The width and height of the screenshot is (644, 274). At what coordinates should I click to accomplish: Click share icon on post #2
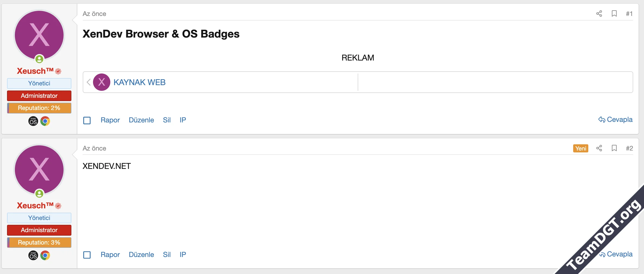(x=599, y=148)
